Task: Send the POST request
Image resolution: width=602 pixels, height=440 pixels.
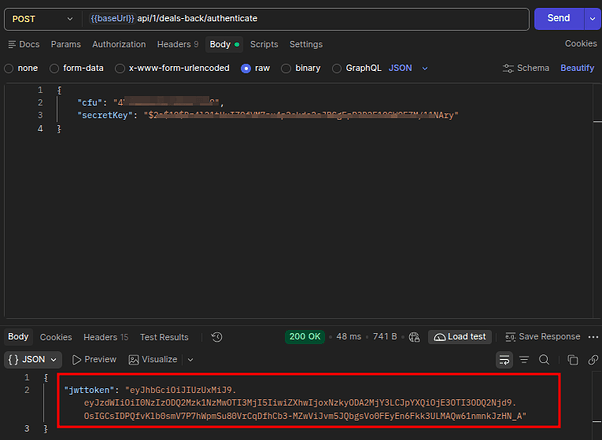Action: [x=559, y=18]
